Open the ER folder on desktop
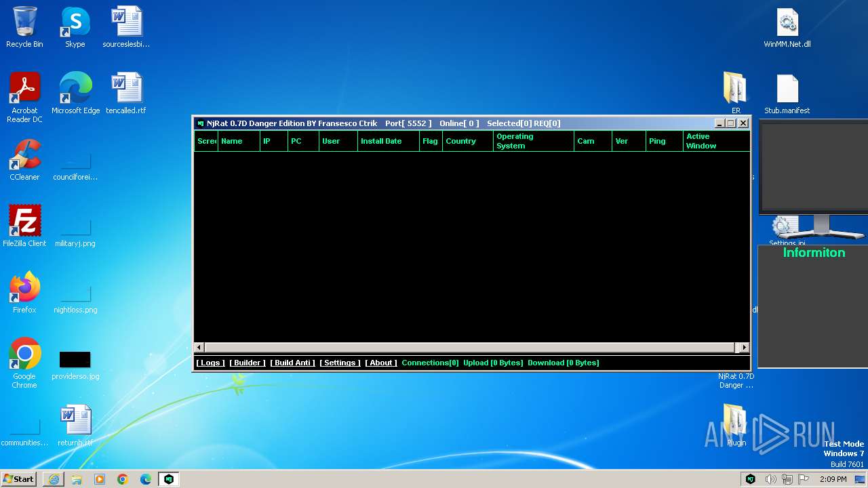Screen dimensions: 868x488 [x=736, y=94]
